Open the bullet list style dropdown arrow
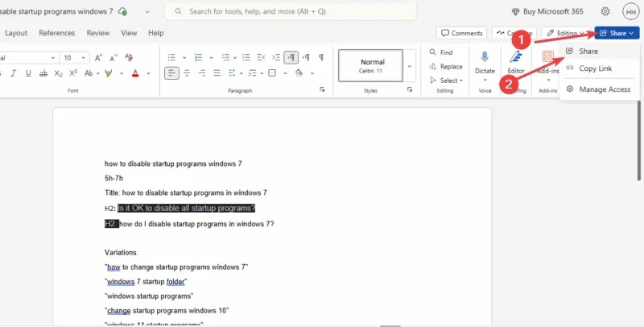This screenshot has height=327, width=644. point(184,57)
